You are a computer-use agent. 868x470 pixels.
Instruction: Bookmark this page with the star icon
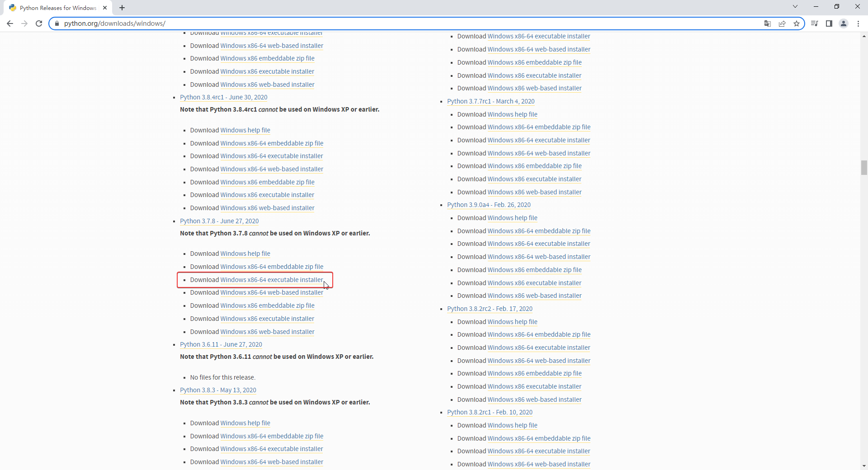[x=796, y=23]
